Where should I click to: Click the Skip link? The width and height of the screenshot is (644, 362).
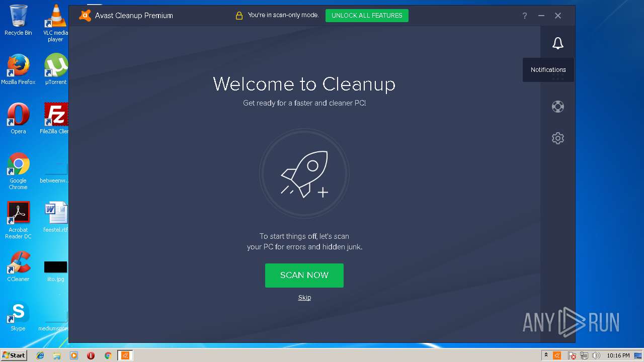tap(304, 298)
